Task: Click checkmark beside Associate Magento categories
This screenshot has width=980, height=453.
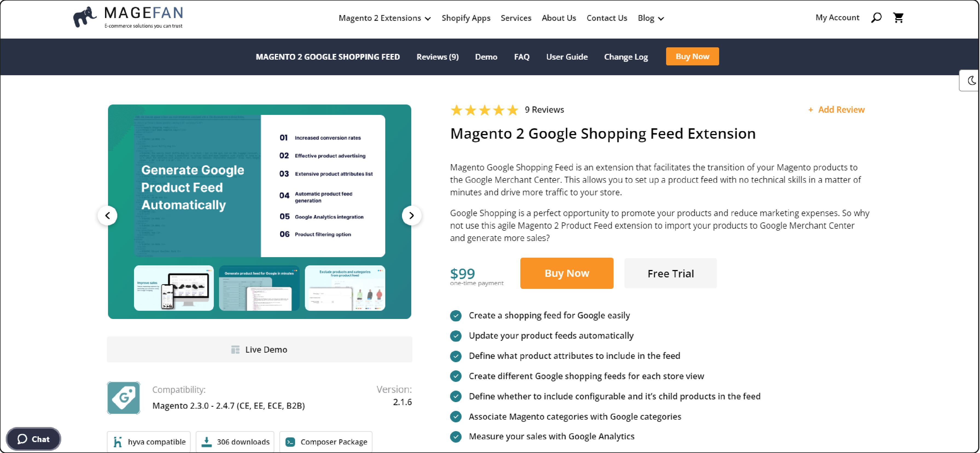Action: click(455, 416)
